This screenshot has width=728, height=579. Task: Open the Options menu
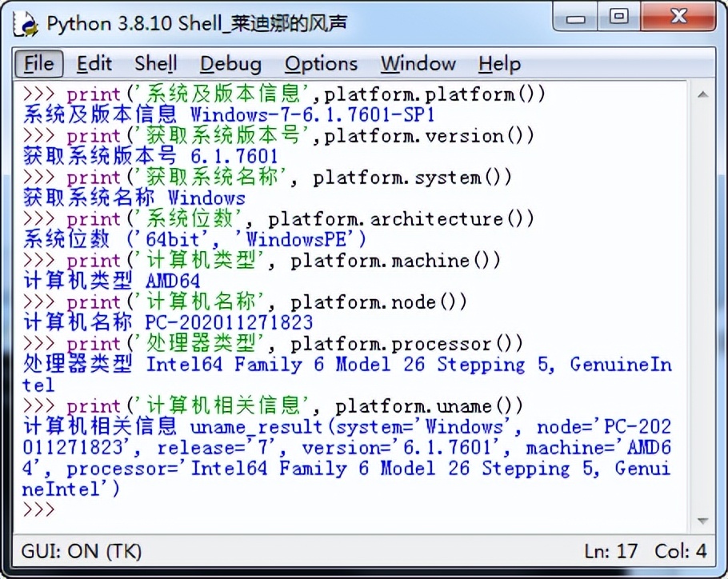pyautogui.click(x=321, y=64)
